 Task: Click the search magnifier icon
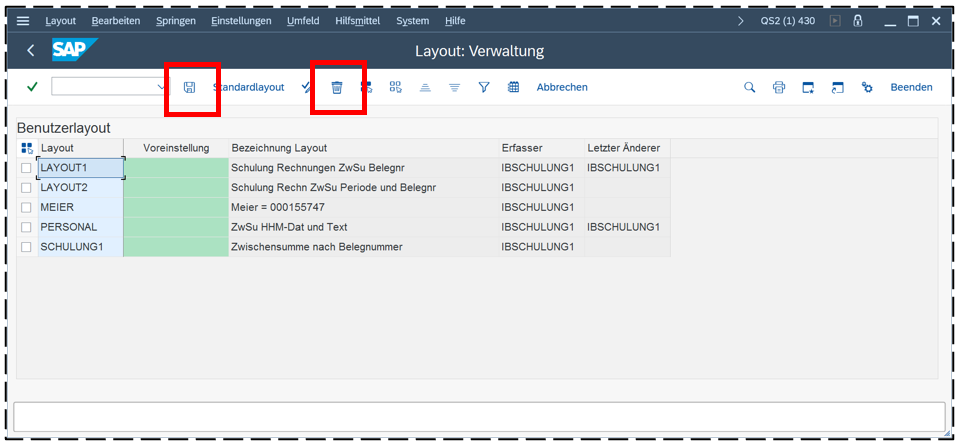pos(750,88)
